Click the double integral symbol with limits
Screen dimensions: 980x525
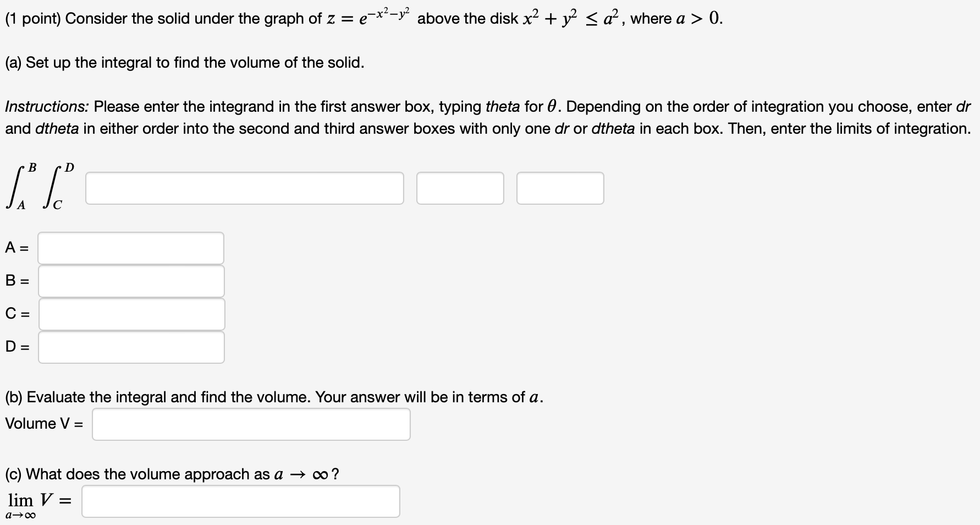click(38, 187)
